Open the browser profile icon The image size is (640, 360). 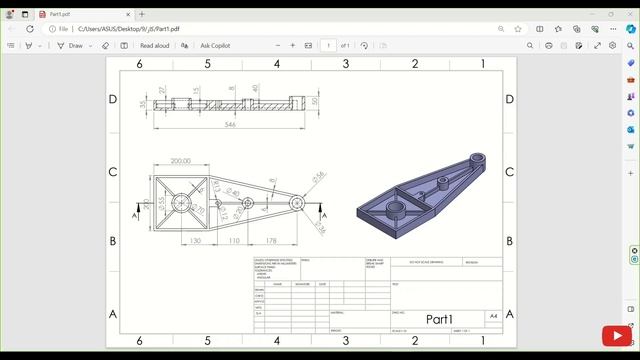click(10, 14)
